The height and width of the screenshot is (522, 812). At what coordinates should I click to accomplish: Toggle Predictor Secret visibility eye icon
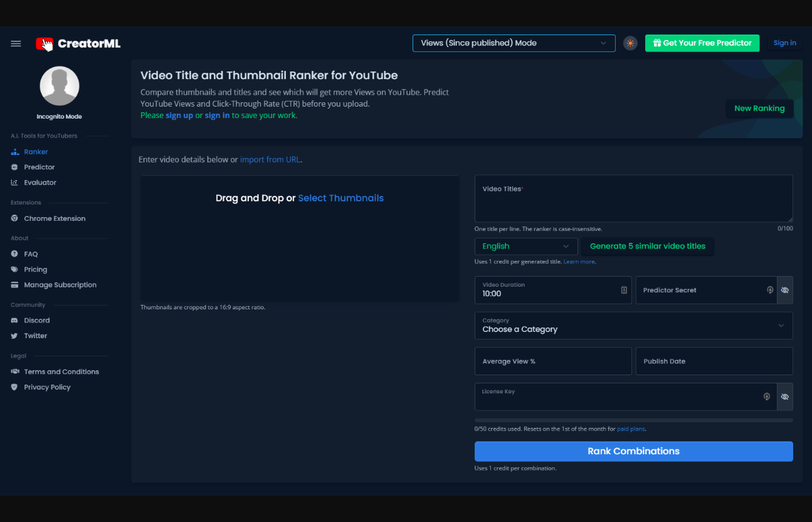point(784,290)
